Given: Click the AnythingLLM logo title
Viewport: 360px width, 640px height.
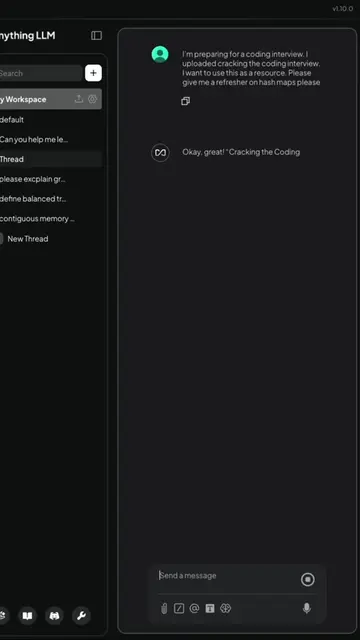Looking at the screenshot, I should coord(27,36).
